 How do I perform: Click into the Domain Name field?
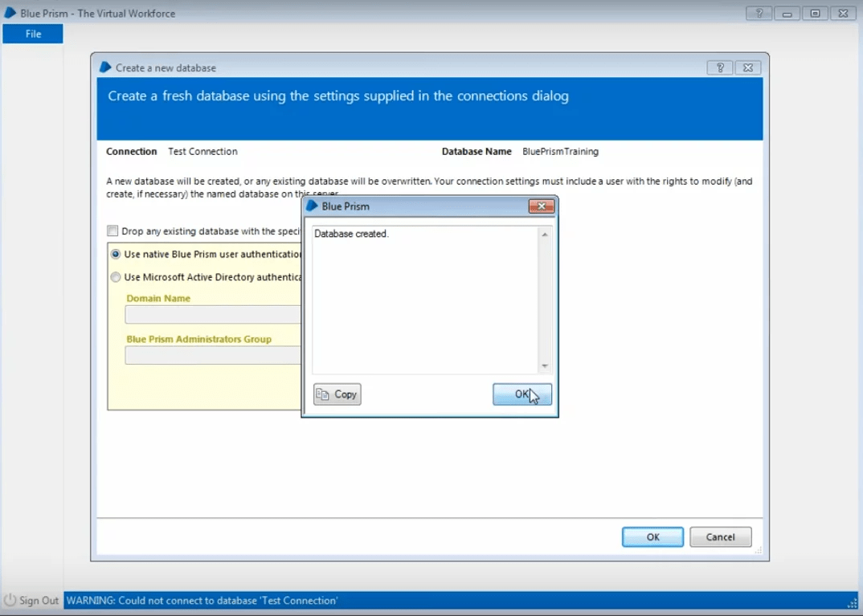(214, 315)
